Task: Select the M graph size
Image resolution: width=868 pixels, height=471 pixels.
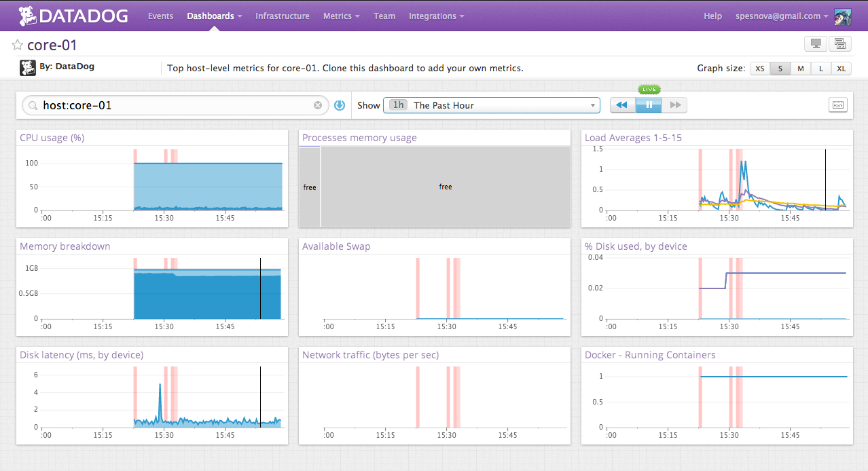Action: (800, 68)
